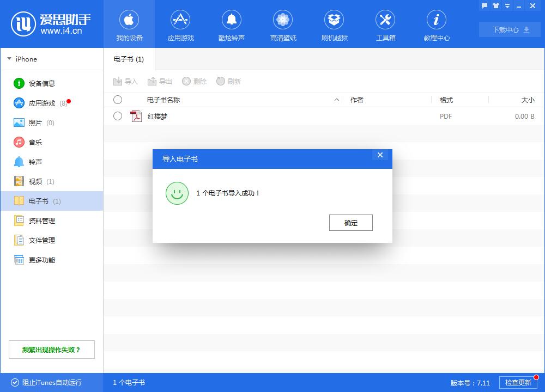This screenshot has height=392, width=545.
Task: Open the 下载中心 dropdown
Action: coord(508,29)
